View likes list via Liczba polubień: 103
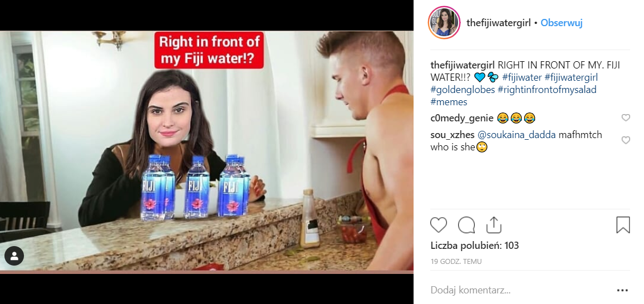The image size is (644, 304). pos(475,246)
